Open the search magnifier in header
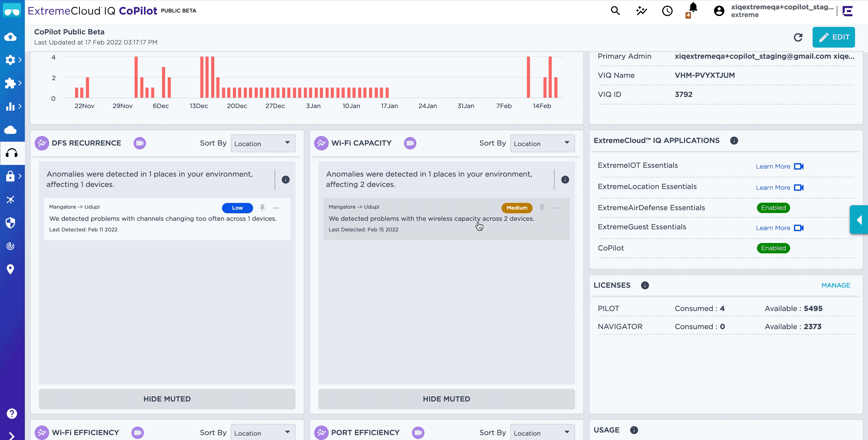The width and height of the screenshot is (868, 440). [x=615, y=11]
